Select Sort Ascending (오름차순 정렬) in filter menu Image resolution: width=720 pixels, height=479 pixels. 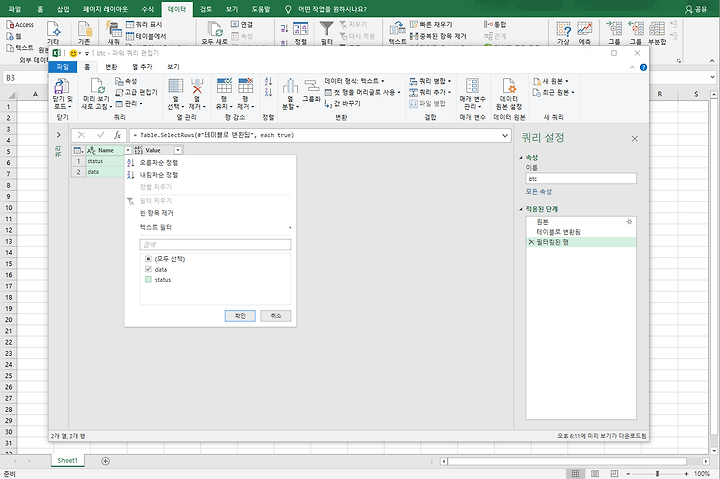[159, 163]
